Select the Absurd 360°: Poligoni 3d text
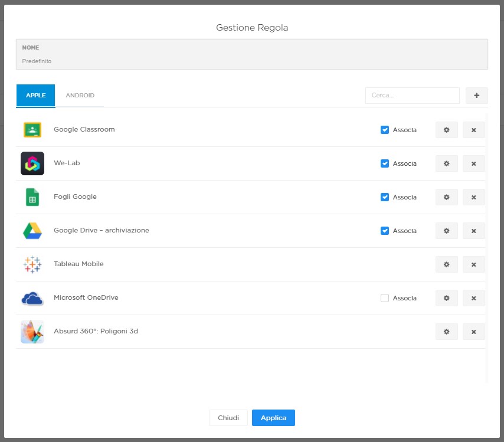This screenshot has width=504, height=442. click(x=96, y=331)
